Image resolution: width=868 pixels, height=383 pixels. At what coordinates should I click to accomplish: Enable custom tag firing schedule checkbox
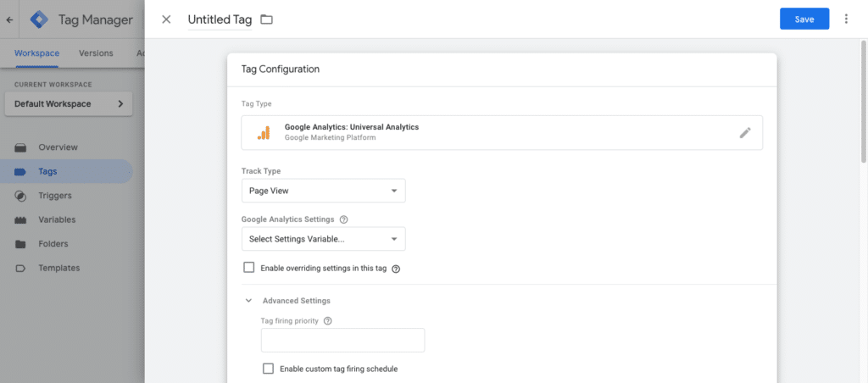click(x=268, y=369)
